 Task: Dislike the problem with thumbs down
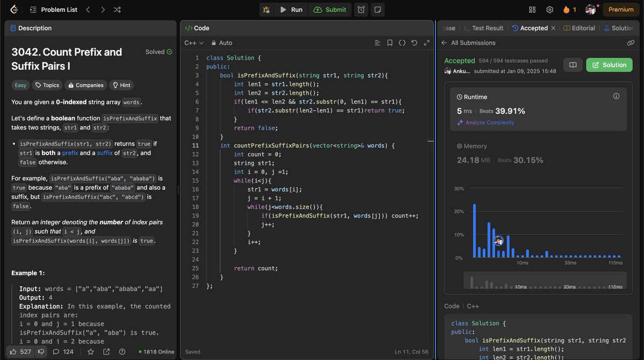[x=41, y=351]
